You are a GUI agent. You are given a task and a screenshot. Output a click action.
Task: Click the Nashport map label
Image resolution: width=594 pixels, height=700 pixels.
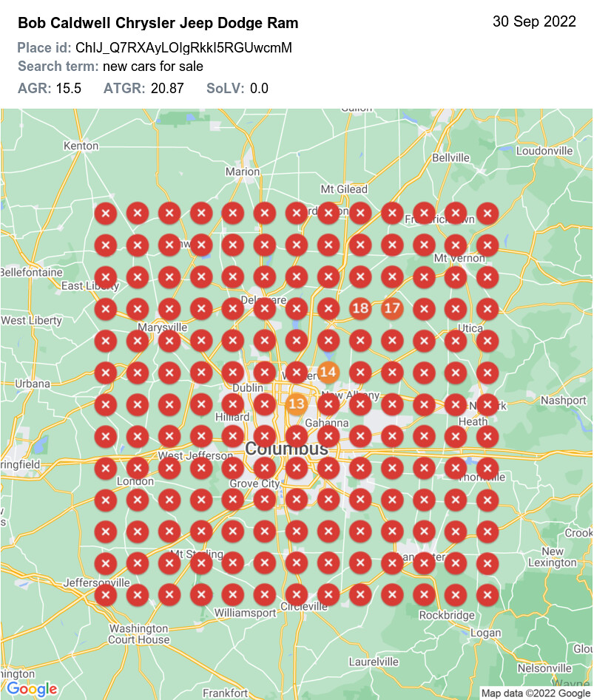coord(564,401)
